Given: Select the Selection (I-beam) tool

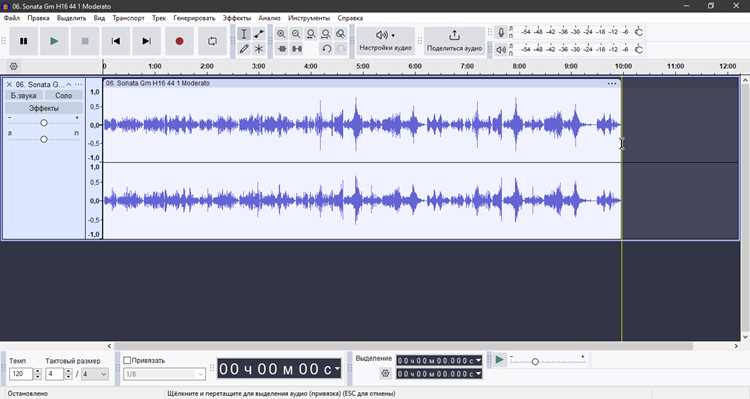Looking at the screenshot, I should [x=244, y=34].
